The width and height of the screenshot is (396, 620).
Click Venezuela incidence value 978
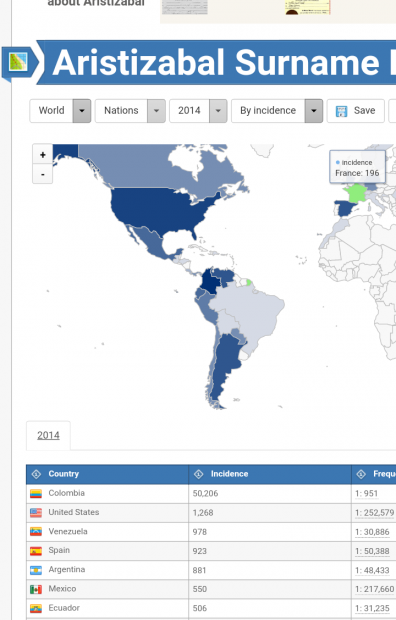pos(200,532)
